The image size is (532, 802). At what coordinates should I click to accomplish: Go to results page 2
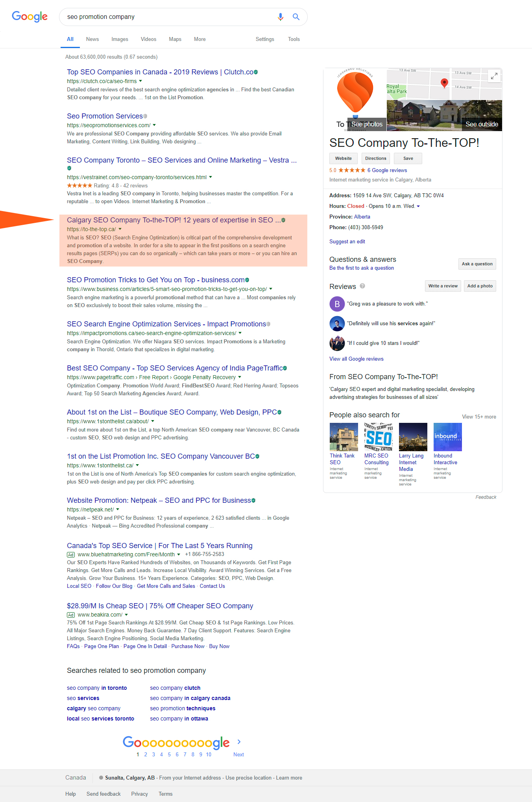click(146, 754)
